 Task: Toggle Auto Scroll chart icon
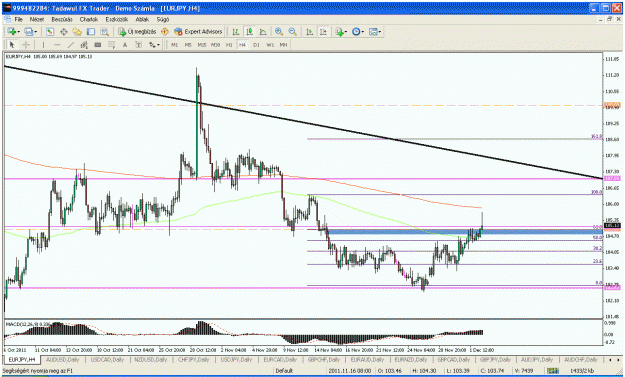click(309, 31)
